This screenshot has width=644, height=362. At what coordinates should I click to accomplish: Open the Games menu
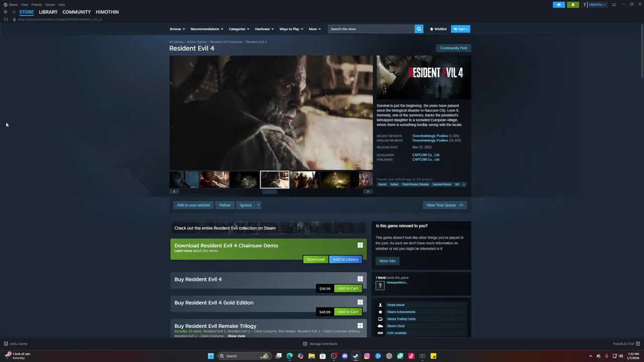(50, 5)
